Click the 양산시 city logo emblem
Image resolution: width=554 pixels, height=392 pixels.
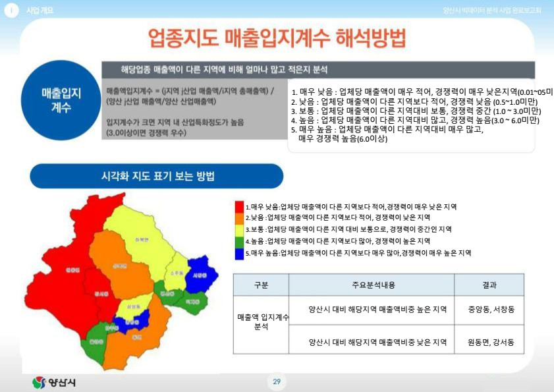(39, 383)
